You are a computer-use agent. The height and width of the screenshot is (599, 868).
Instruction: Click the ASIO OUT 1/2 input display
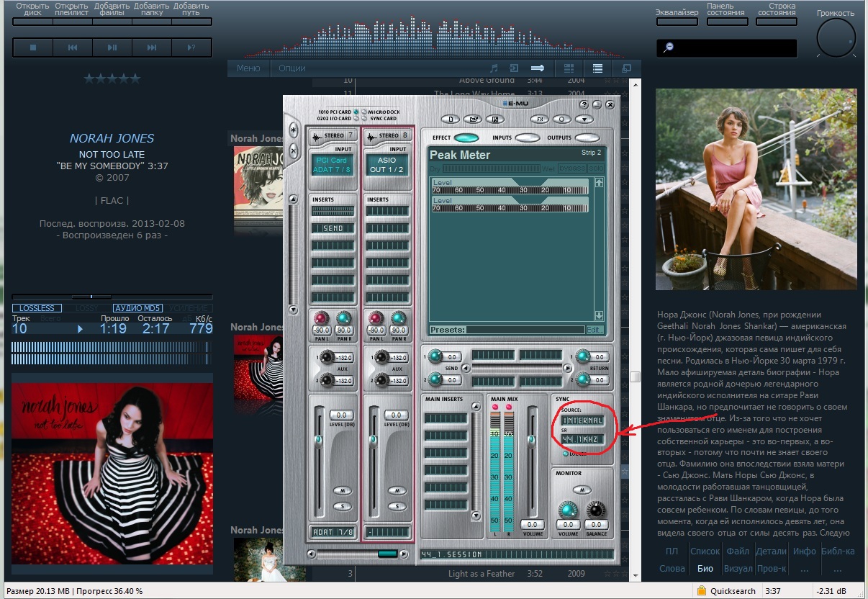click(387, 165)
